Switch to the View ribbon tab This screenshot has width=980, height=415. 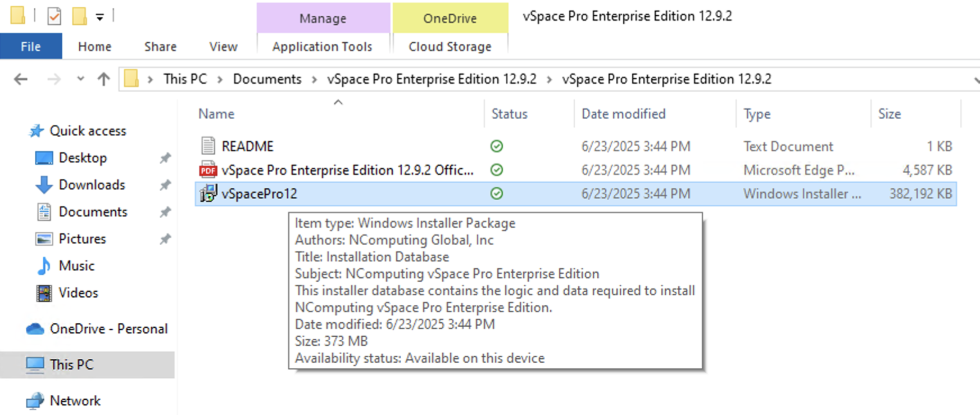223,47
